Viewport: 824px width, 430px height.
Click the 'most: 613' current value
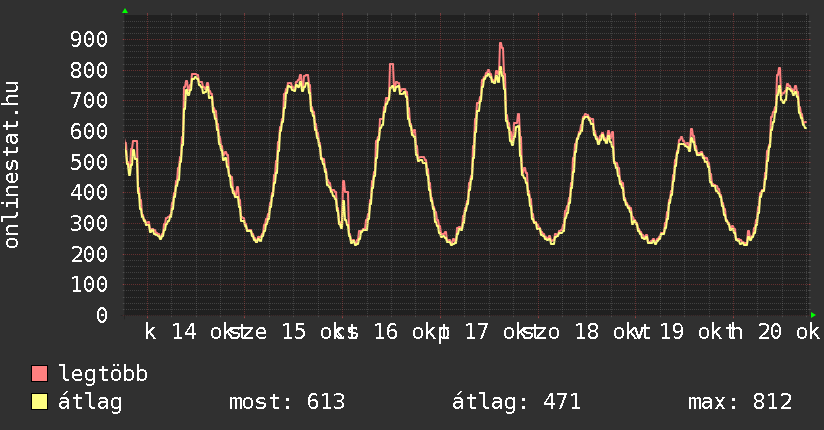[287, 402]
